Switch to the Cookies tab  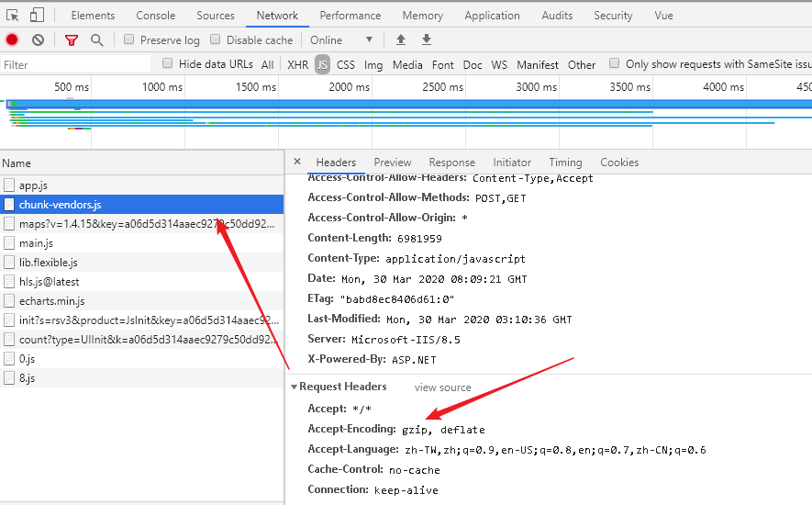(x=619, y=163)
